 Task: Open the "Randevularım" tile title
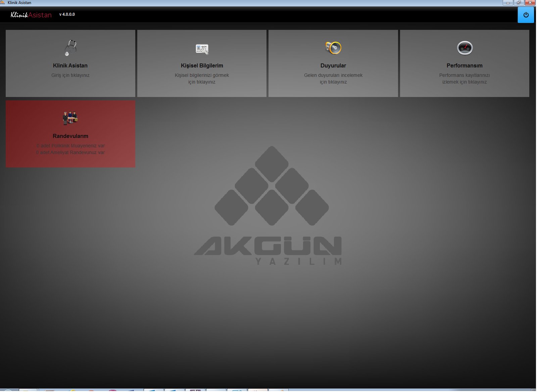coord(70,136)
